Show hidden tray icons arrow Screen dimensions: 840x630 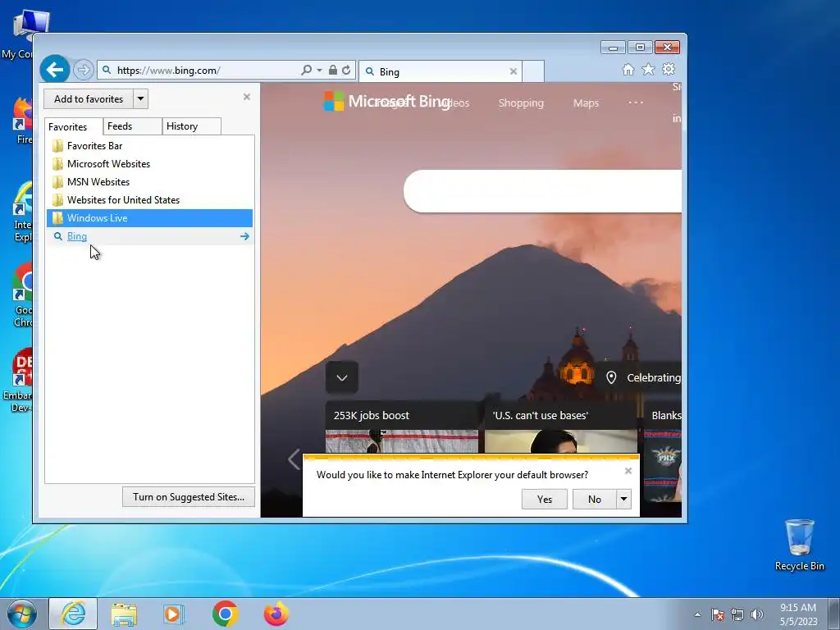(x=697, y=615)
